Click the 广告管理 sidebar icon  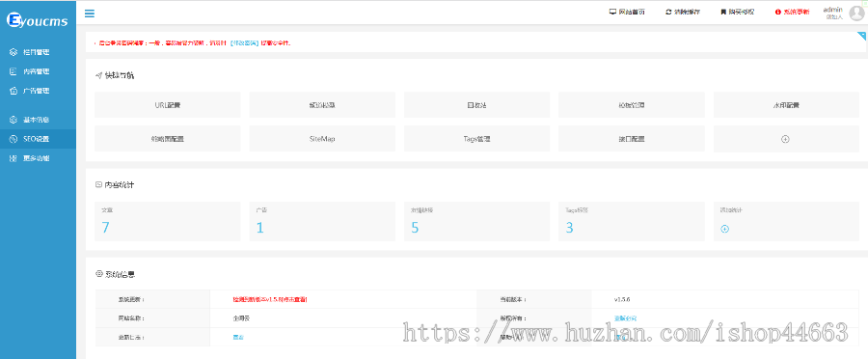[x=14, y=91]
